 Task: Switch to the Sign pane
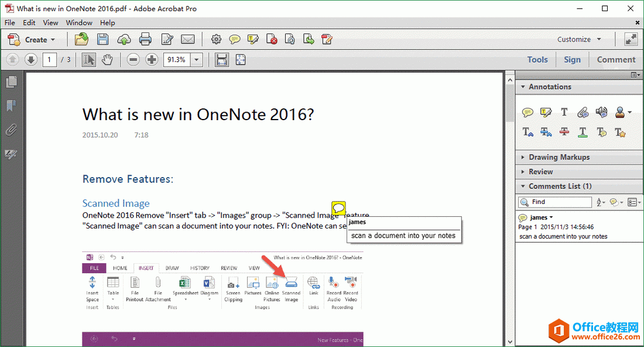tap(572, 59)
